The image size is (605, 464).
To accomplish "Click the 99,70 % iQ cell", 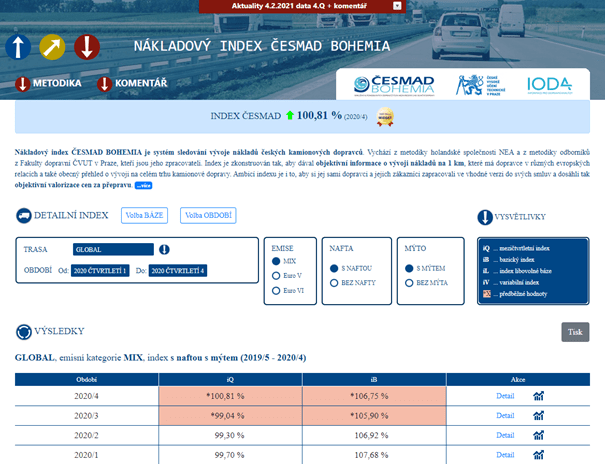I will coord(230,455).
